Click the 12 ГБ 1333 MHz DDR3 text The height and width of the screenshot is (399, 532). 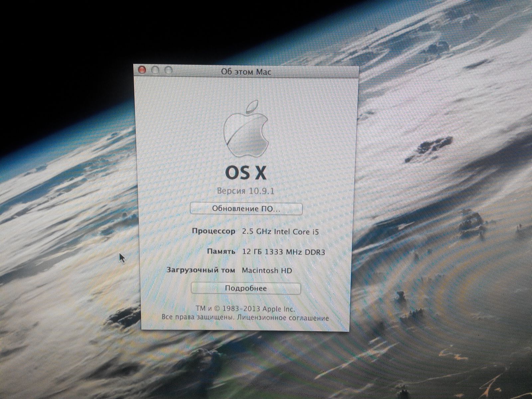click(284, 252)
